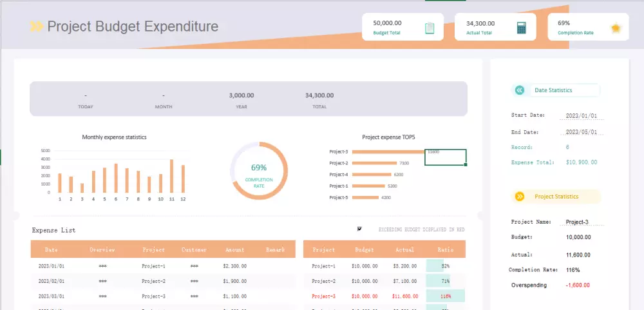The height and width of the screenshot is (310, 644).
Task: Click the 69% completion rate donut chart
Action: pyautogui.click(x=259, y=171)
